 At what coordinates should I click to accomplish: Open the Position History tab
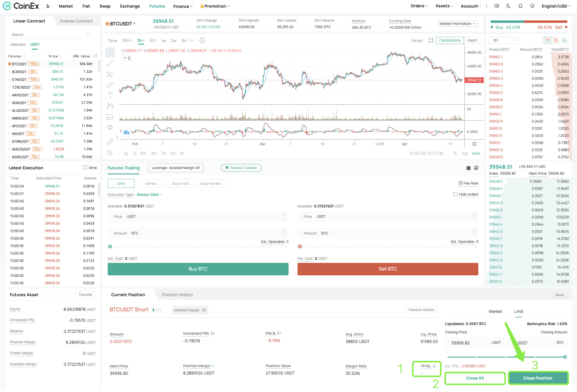(x=177, y=295)
